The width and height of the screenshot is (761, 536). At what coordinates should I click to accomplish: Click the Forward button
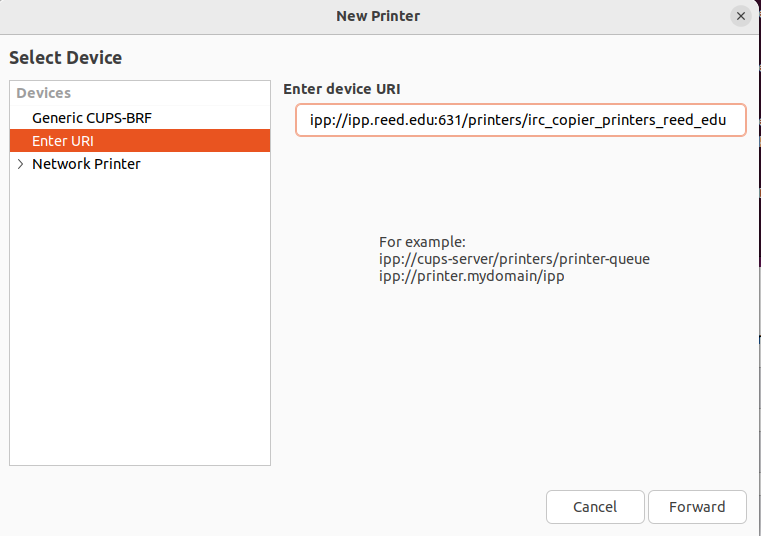click(697, 507)
